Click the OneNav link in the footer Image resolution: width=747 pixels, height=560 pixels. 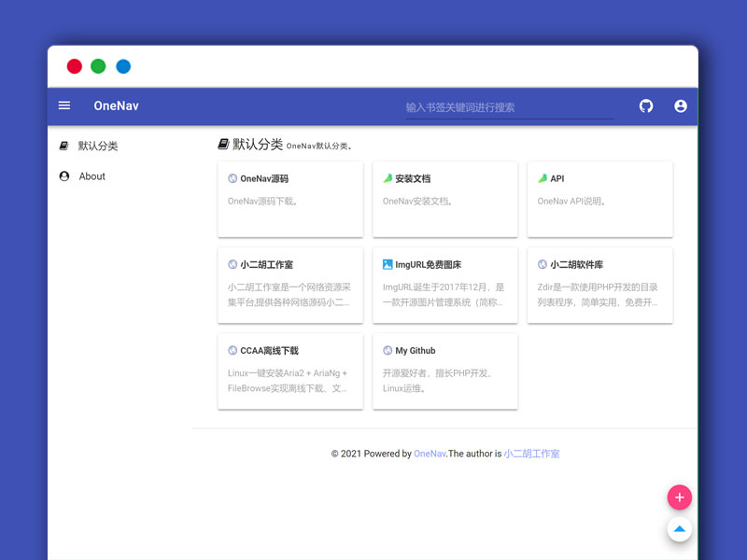(x=429, y=454)
